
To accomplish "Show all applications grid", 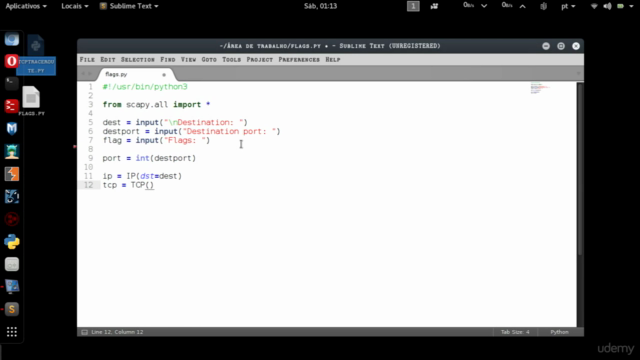I will [11, 332].
